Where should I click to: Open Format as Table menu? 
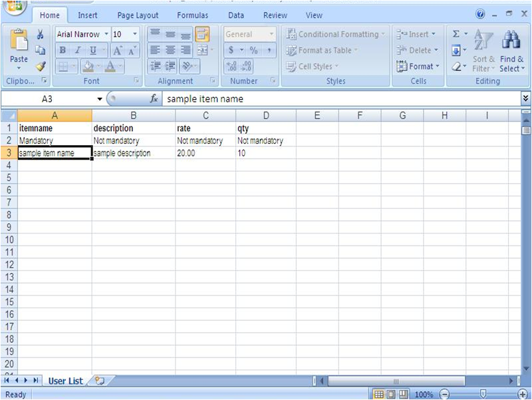click(322, 51)
